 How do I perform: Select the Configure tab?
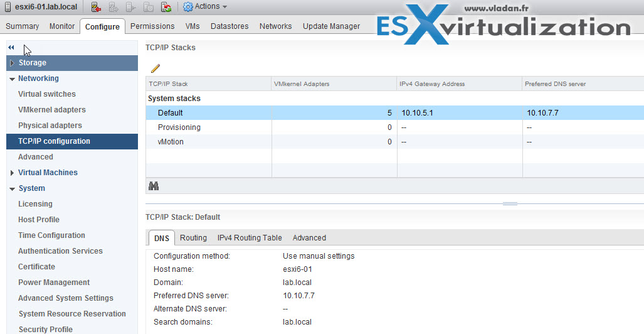(x=102, y=27)
